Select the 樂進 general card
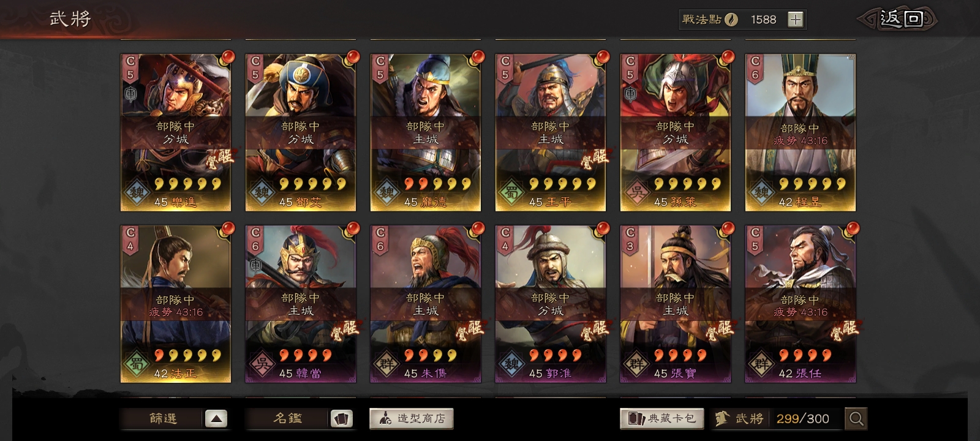980x441 pixels. point(176,132)
